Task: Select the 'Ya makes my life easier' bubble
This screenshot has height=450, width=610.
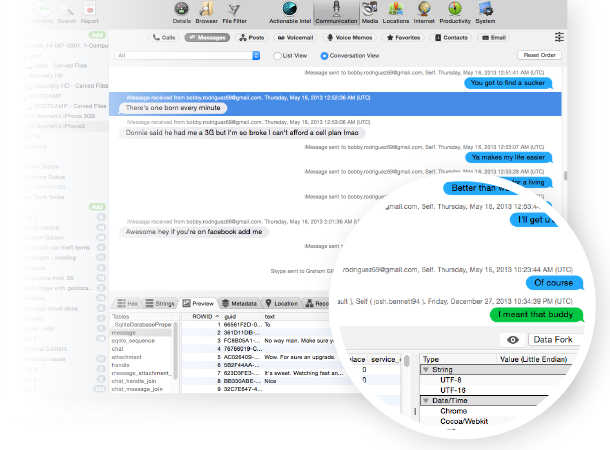Action: click(508, 158)
